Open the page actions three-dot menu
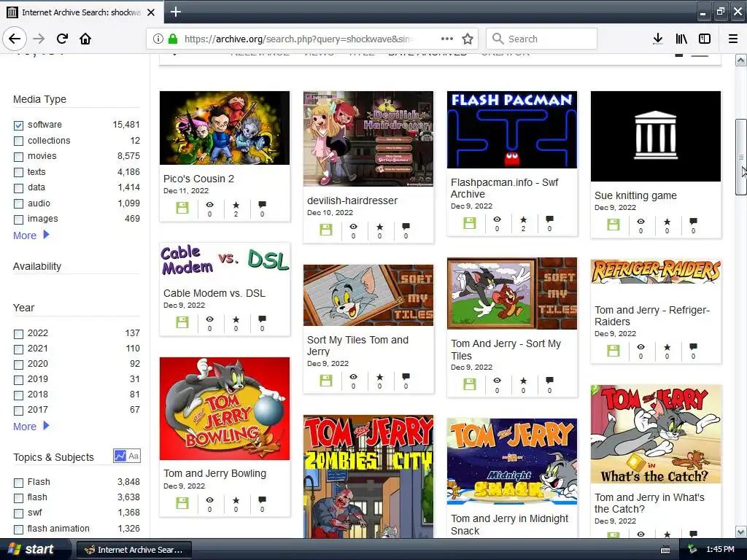This screenshot has height=560, width=747. point(447,39)
